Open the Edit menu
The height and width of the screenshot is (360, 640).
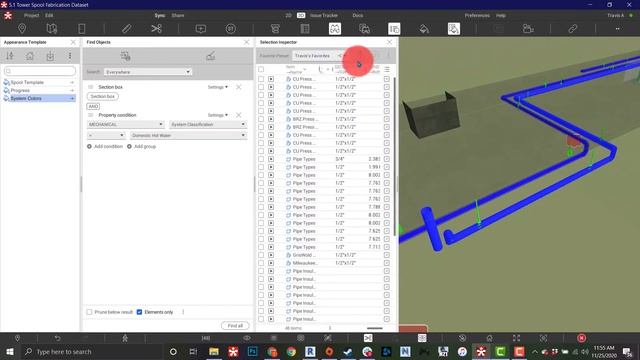pos(49,16)
